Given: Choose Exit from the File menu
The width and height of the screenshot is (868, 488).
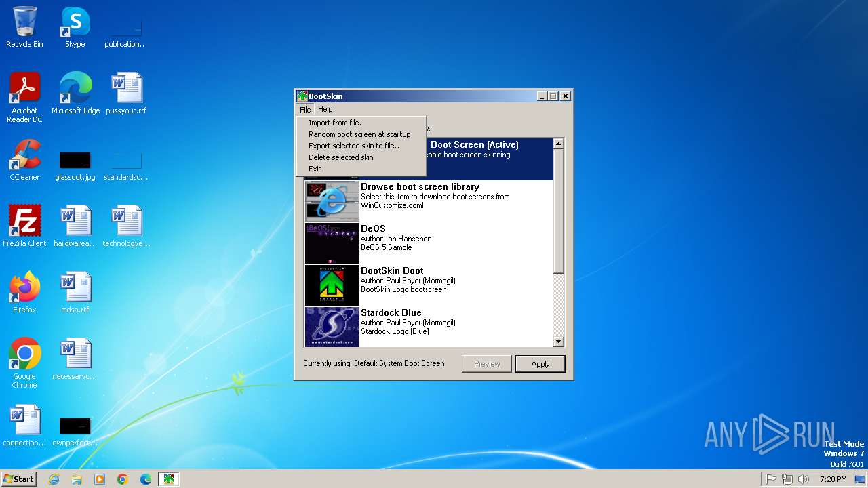Looking at the screenshot, I should coord(361,169).
